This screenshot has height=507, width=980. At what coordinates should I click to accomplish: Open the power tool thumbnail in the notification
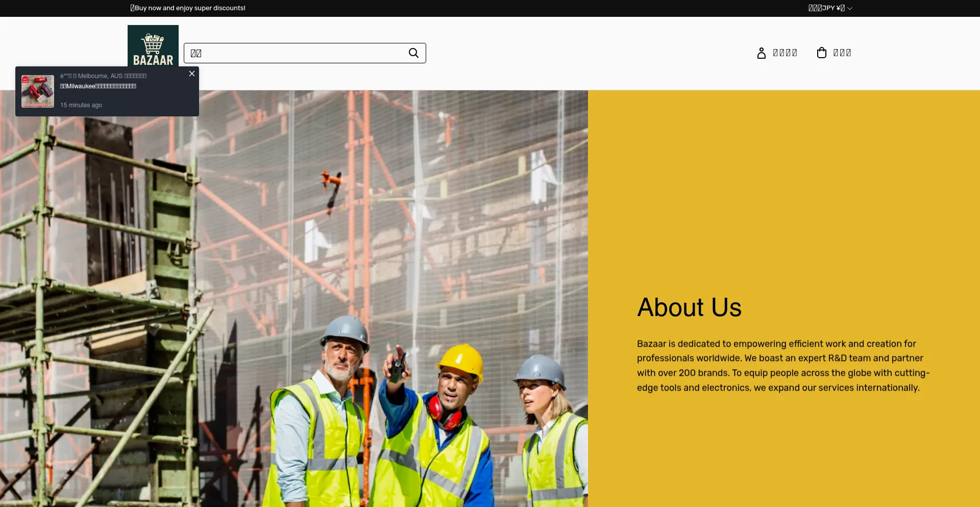pyautogui.click(x=38, y=91)
